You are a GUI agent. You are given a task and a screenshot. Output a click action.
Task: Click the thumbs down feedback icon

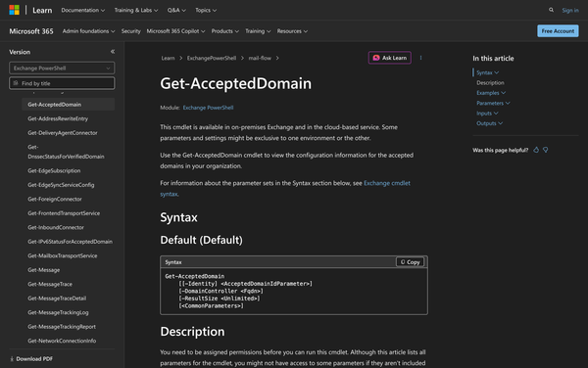(546, 150)
